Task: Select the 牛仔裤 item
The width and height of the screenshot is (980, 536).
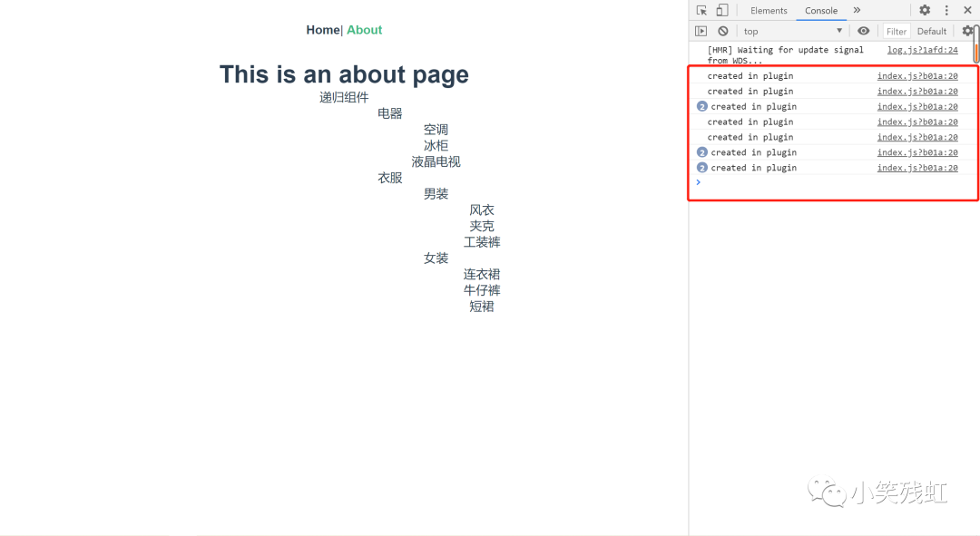Action: [x=481, y=290]
